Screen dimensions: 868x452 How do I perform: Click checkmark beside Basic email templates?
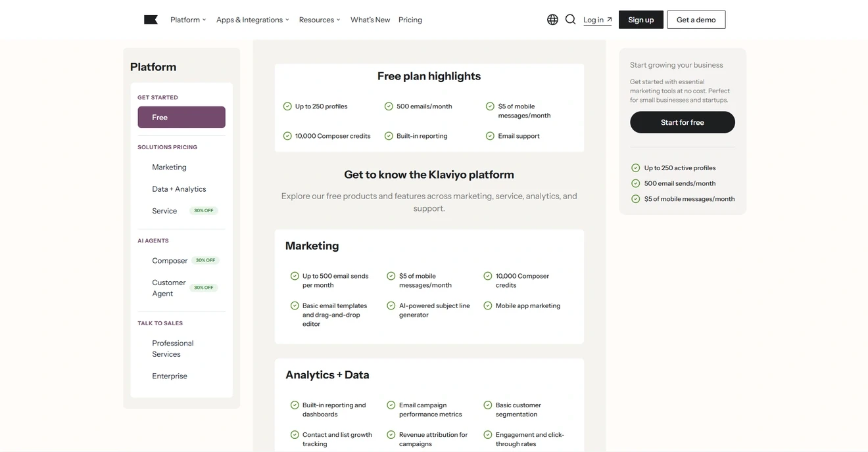tap(295, 305)
